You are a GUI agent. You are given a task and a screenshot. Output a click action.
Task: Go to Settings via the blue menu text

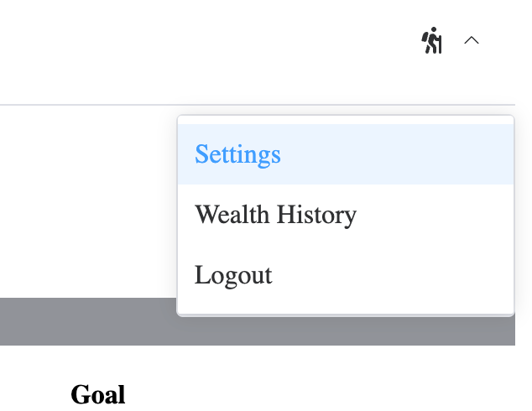237,154
